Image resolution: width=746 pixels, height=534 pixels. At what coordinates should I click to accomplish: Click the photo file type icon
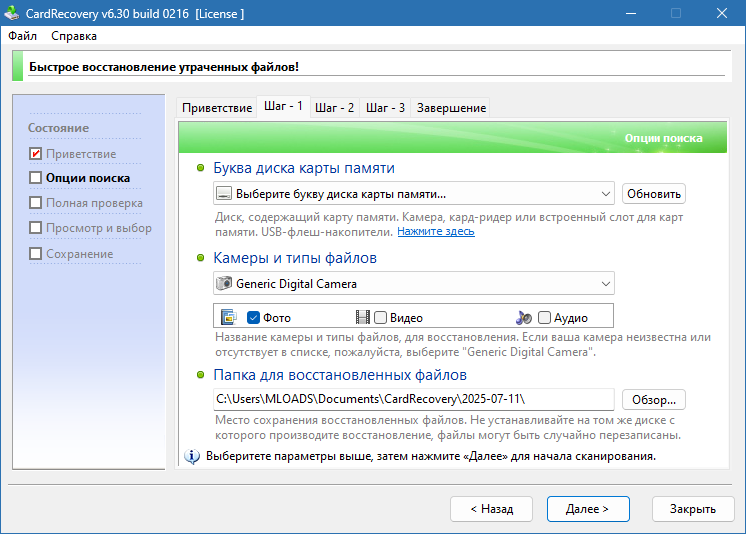[x=229, y=317]
